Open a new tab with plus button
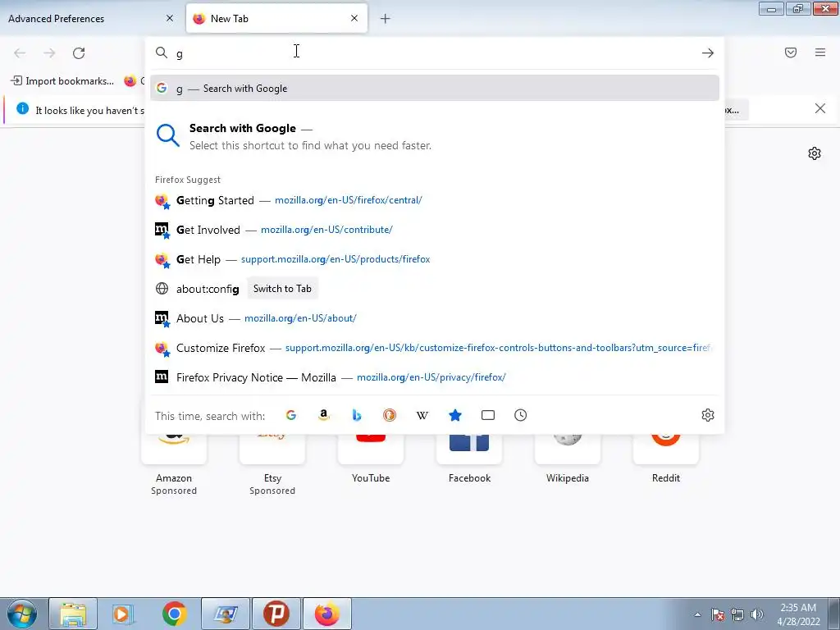This screenshot has width=840, height=630. click(386, 19)
